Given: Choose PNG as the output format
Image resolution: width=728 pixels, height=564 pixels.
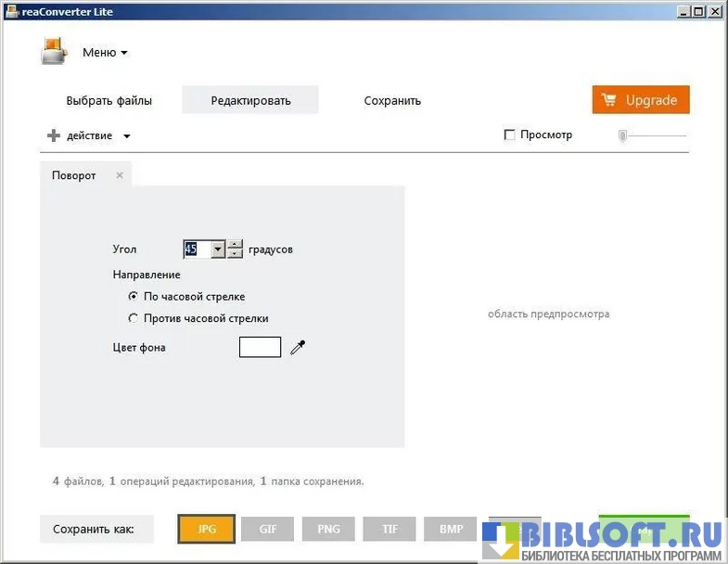Looking at the screenshot, I should [x=328, y=529].
